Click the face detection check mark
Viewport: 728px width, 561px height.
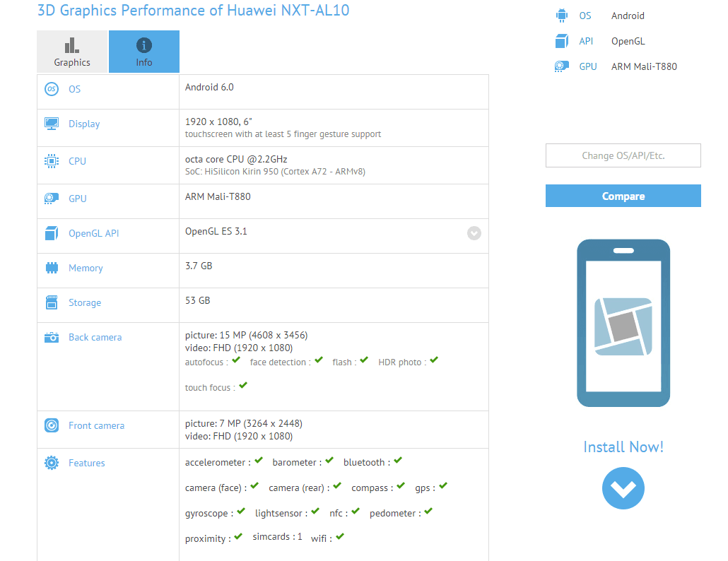pyautogui.click(x=319, y=360)
